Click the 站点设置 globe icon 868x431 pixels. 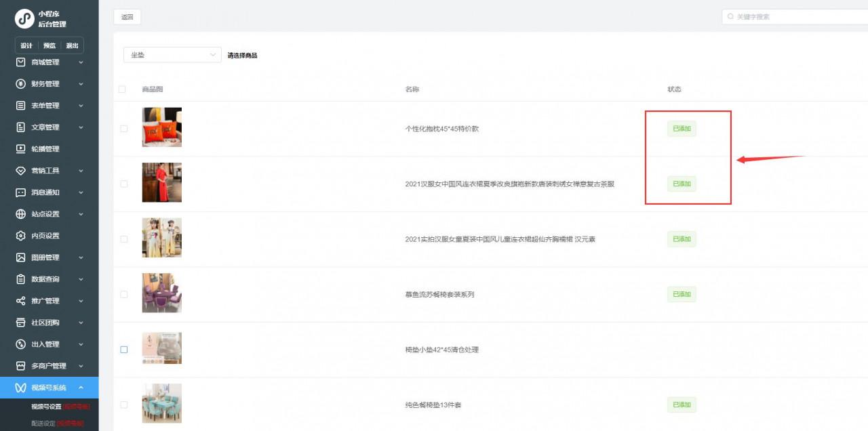(x=20, y=214)
